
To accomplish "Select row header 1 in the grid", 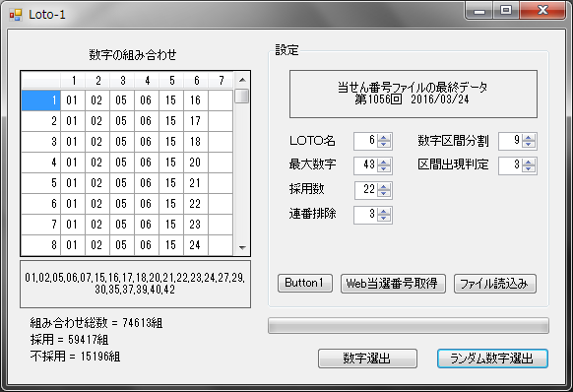I will [x=40, y=100].
